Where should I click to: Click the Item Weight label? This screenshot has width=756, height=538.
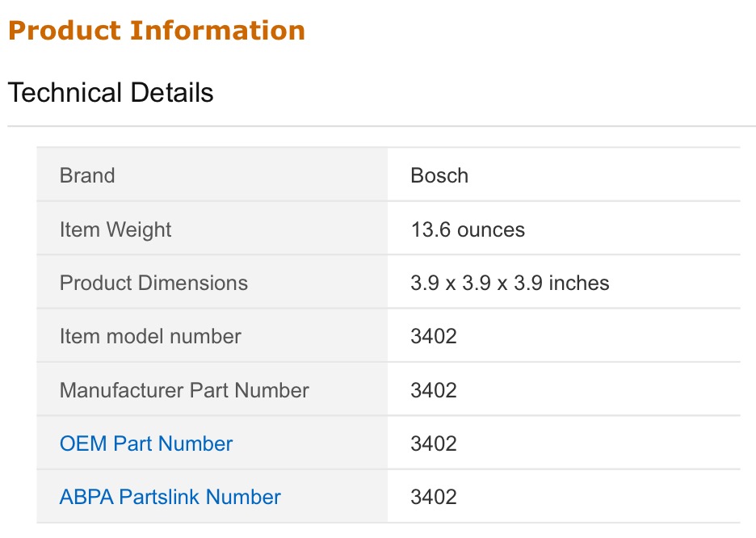click(x=115, y=230)
